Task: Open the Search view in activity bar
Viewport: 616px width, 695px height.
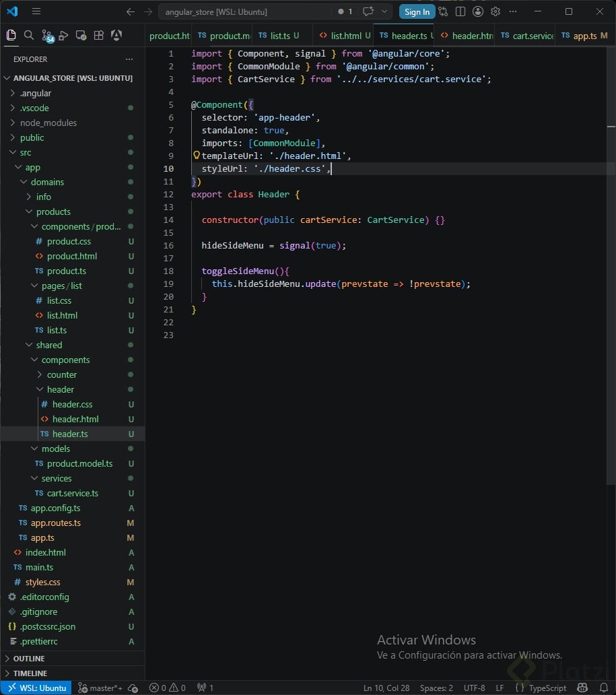Action: [29, 36]
